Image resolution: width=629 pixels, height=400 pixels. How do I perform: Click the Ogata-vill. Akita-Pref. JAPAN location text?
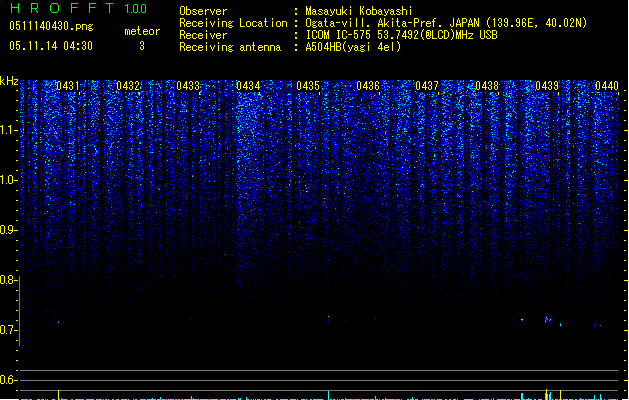(x=446, y=23)
